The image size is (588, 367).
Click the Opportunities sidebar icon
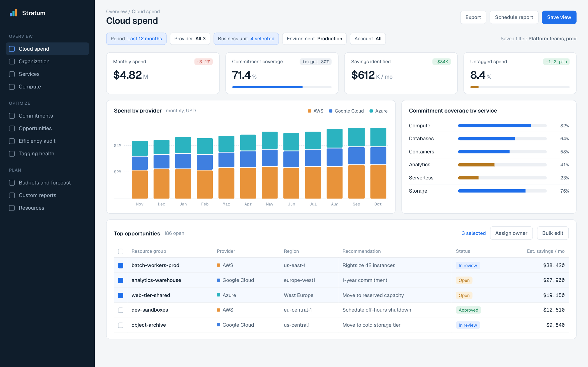12,128
